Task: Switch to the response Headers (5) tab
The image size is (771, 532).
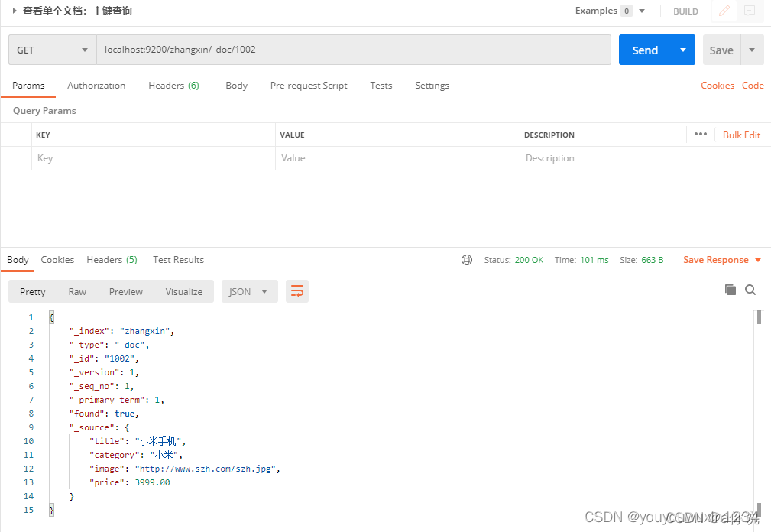Action: (112, 260)
